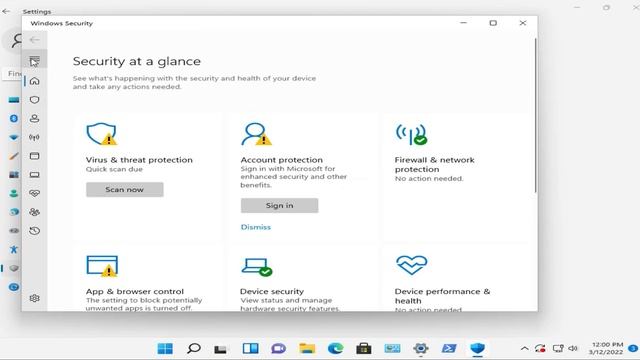The height and width of the screenshot is (360, 640).
Task: Click the Scan now button
Action: pyautogui.click(x=124, y=189)
